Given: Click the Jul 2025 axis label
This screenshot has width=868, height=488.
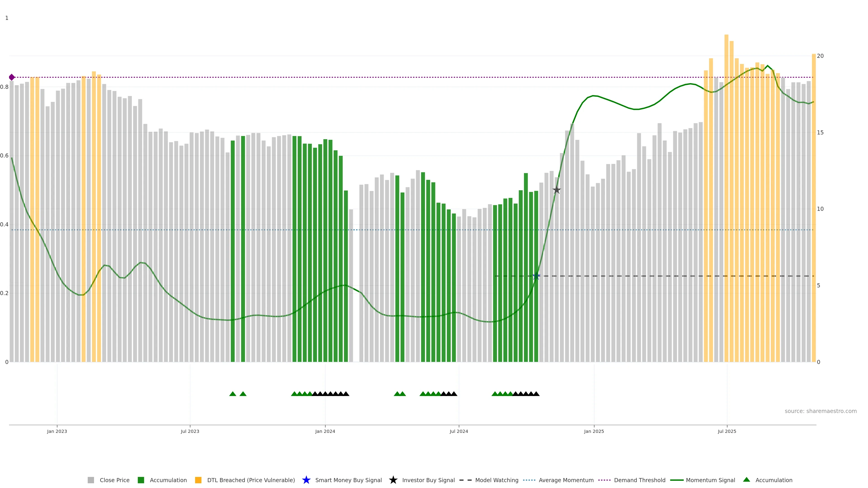Looking at the screenshot, I should 727,431.
